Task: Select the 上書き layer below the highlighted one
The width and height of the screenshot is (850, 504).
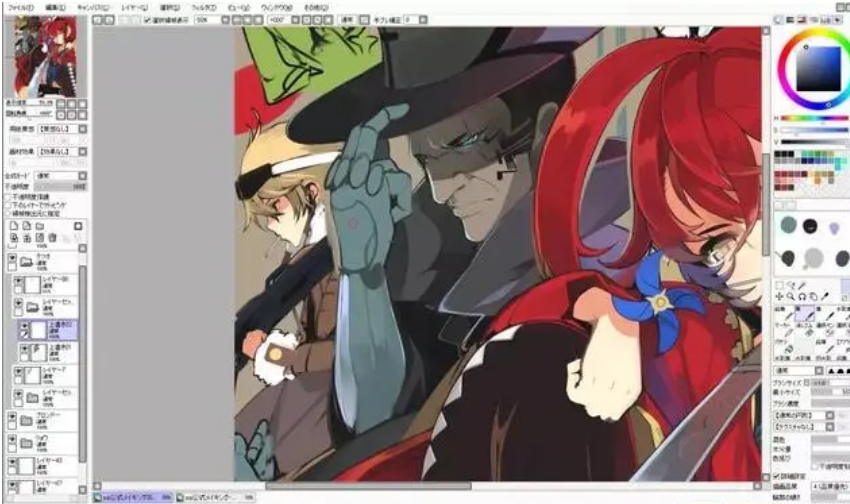Action: coord(49,352)
